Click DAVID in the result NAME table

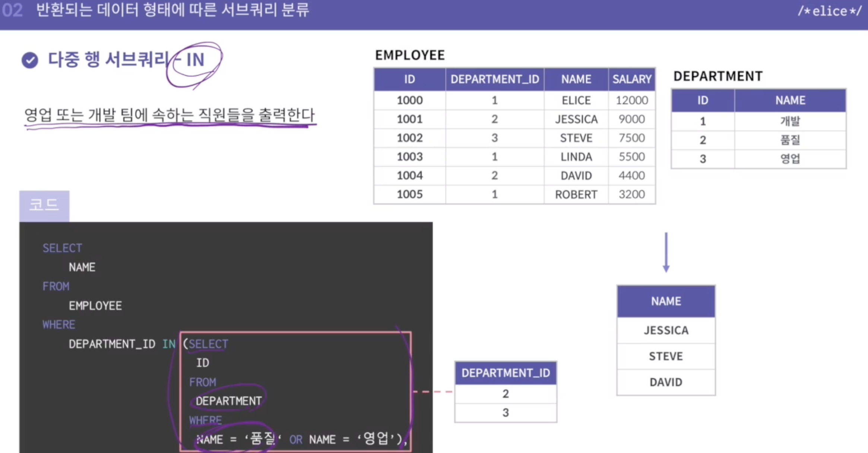tap(666, 382)
